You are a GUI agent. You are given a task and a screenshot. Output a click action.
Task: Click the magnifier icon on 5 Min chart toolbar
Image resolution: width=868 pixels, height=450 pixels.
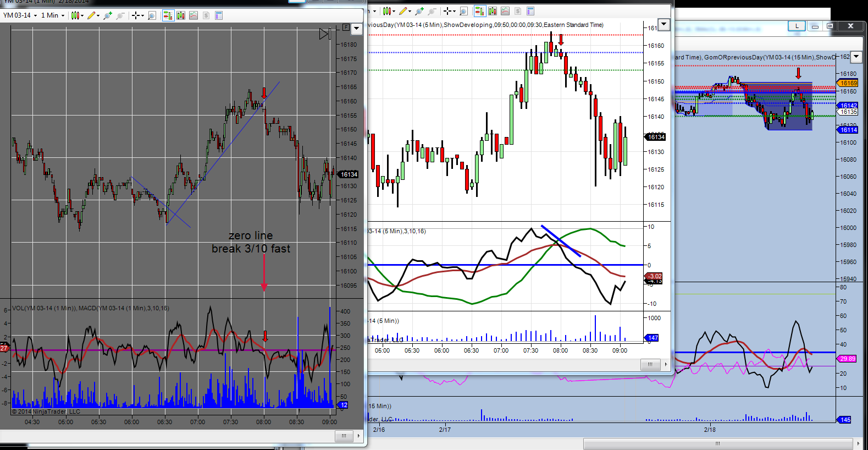click(x=463, y=11)
